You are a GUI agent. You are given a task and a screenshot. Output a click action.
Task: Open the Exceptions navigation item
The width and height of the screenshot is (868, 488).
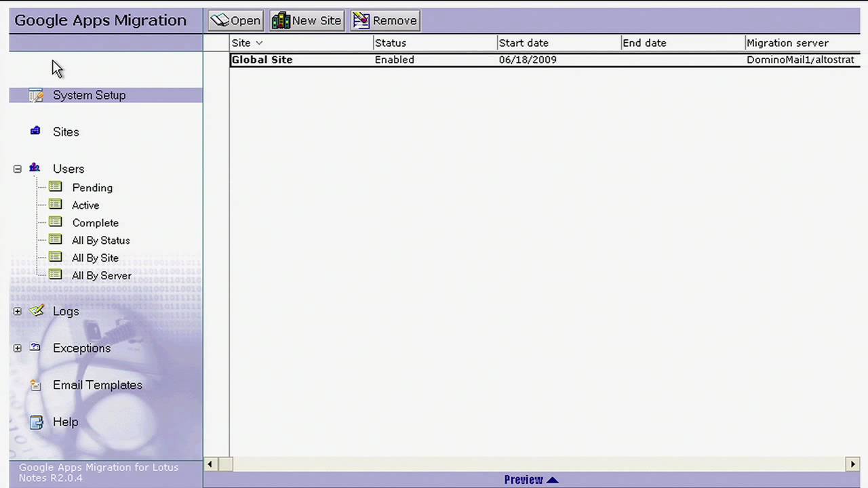81,348
